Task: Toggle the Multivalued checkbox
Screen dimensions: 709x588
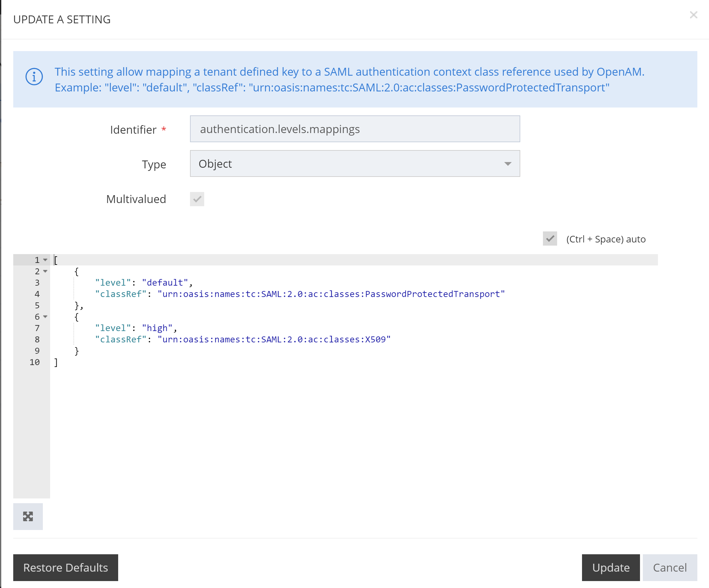Action: 197,199
